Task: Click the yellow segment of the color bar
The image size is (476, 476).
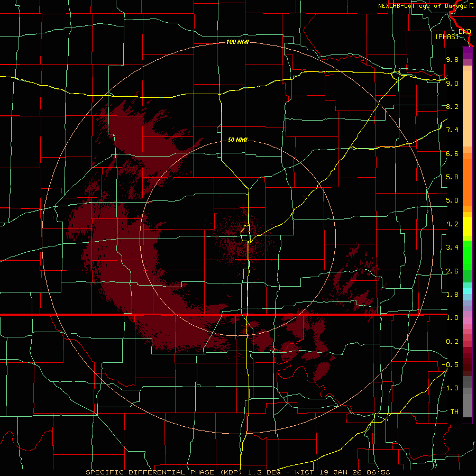Action: pyautogui.click(x=467, y=226)
